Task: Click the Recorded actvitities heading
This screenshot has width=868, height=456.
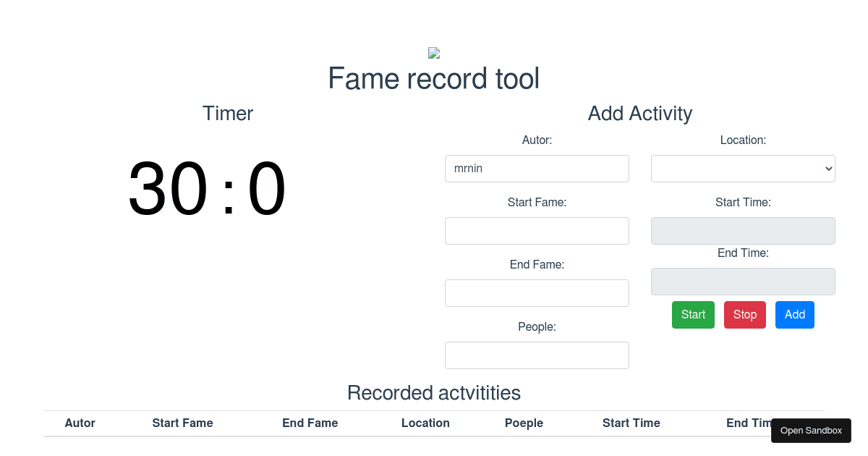Action: point(433,393)
